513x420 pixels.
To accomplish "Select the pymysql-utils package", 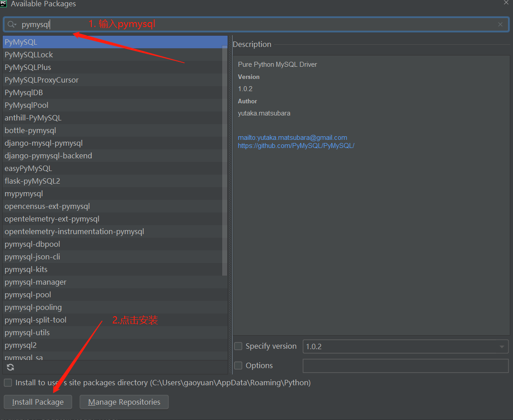I will [x=115, y=333].
